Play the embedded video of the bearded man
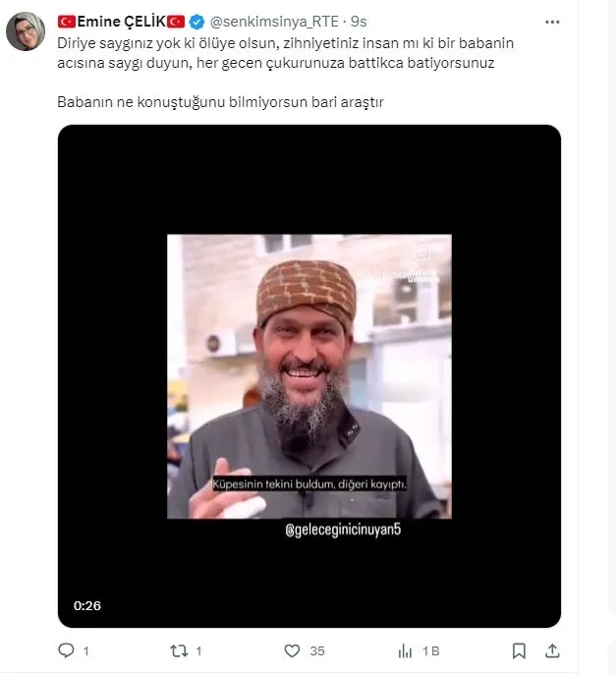Viewport: 616px width, 675px height. (x=308, y=376)
